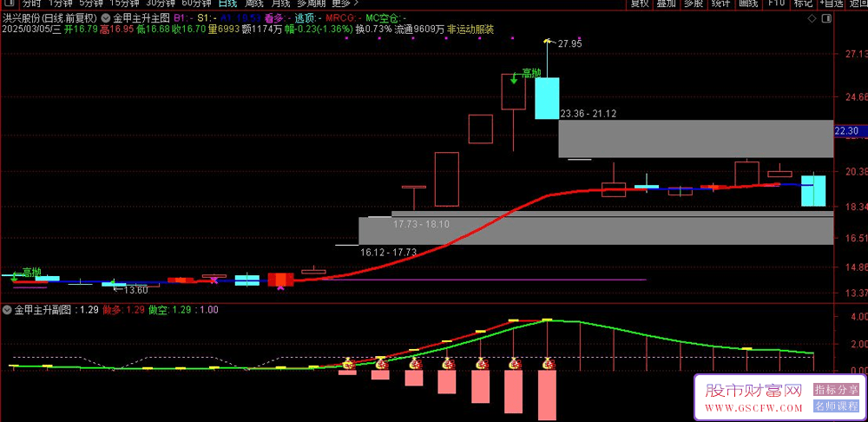Switch to 5分钟 period tab
The height and width of the screenshot is (422, 868).
pyautogui.click(x=91, y=3)
